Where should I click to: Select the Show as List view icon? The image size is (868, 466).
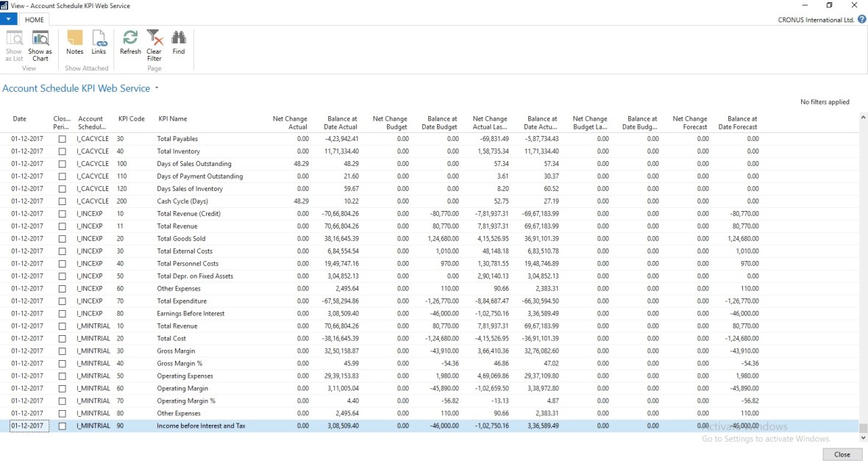pyautogui.click(x=13, y=44)
